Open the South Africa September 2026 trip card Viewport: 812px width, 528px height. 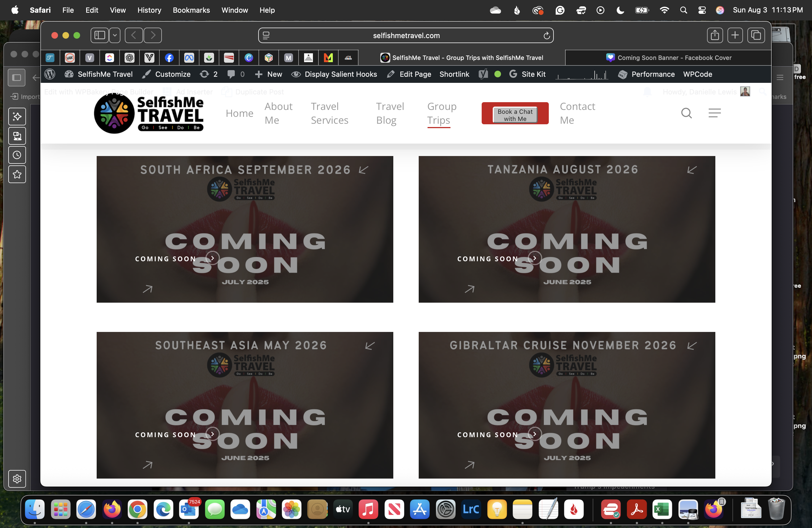point(245,229)
